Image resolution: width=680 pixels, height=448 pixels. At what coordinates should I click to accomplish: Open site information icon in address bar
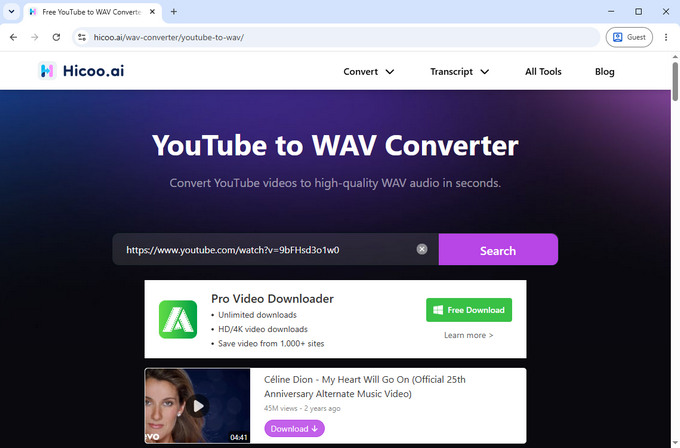[x=82, y=37]
